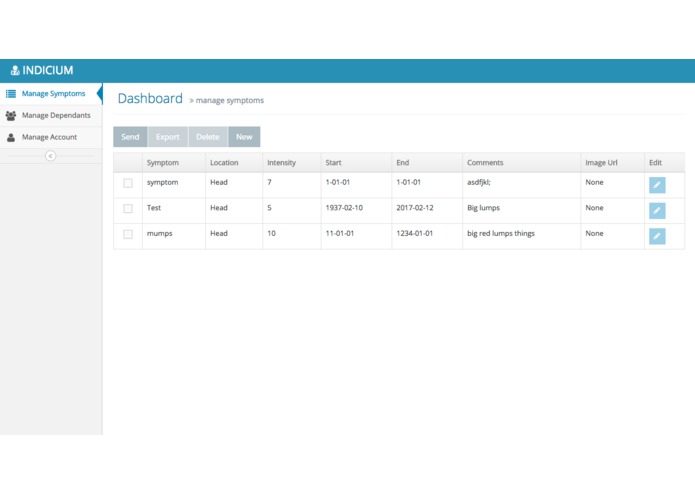This screenshot has width=695, height=494.
Task: Click the INDICIUM brand title
Action: [x=48, y=70]
